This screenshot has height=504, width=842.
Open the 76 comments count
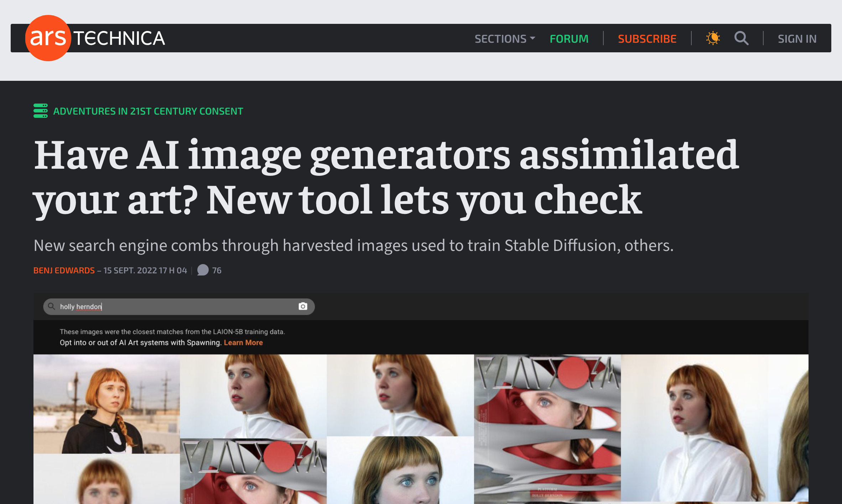pos(217,271)
